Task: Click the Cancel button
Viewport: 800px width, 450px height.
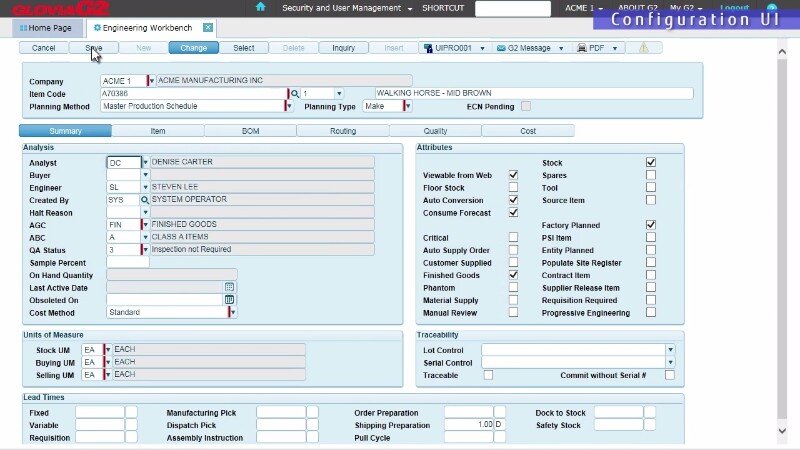Action: (x=43, y=47)
